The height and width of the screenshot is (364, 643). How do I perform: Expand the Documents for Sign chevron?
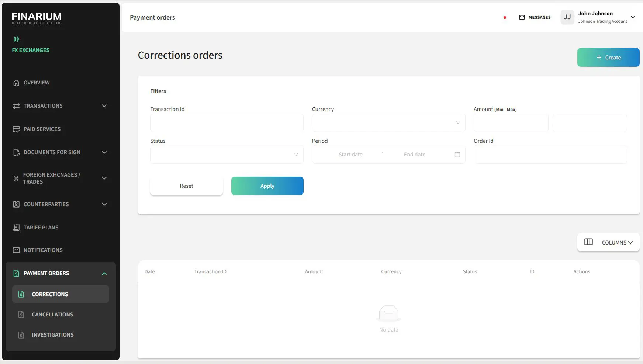(x=104, y=152)
